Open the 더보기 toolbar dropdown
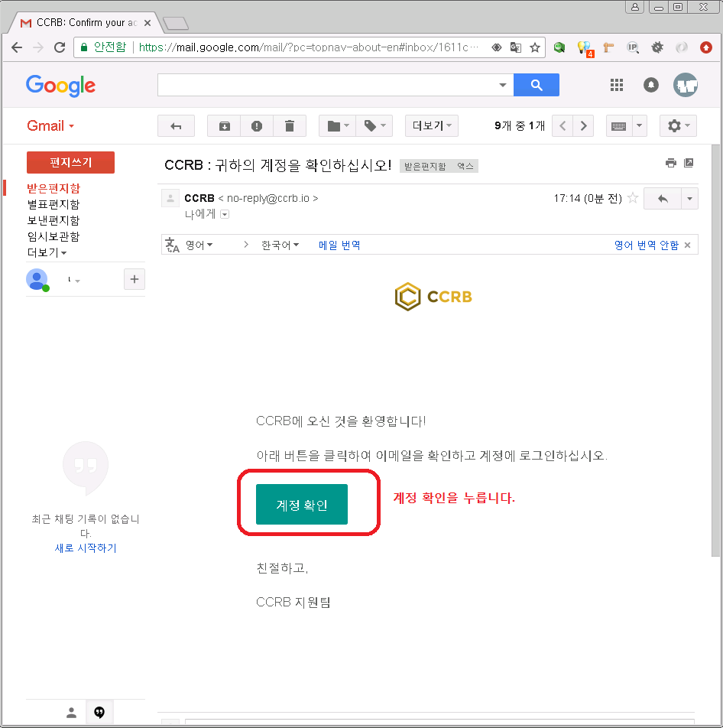 click(x=432, y=126)
